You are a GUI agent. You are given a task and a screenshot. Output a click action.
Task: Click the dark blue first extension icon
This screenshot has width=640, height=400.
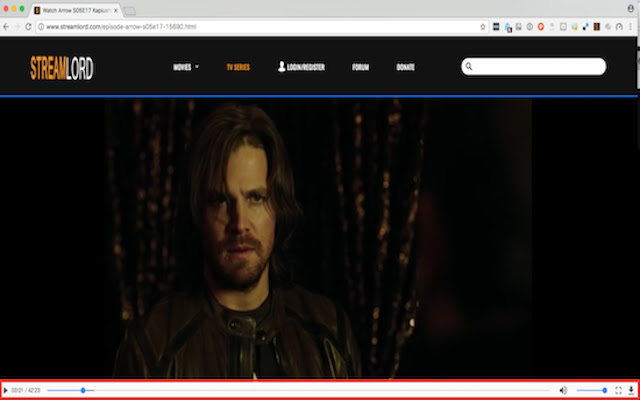click(496, 27)
